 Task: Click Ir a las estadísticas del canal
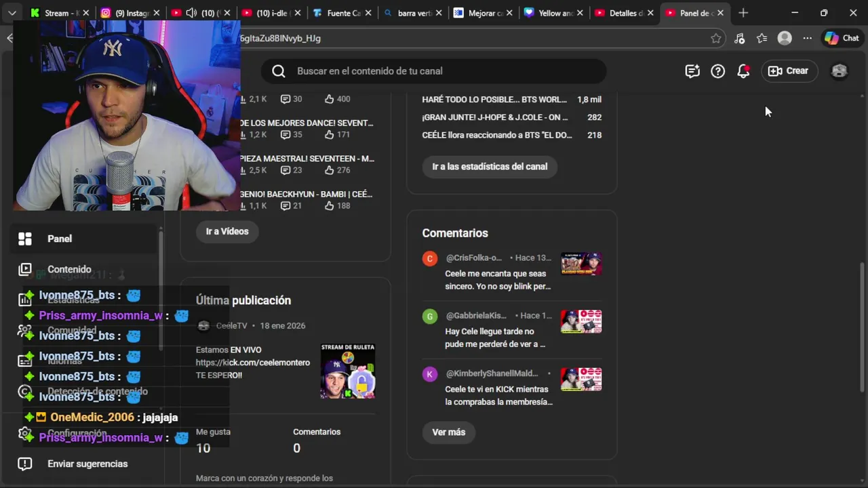pos(490,167)
